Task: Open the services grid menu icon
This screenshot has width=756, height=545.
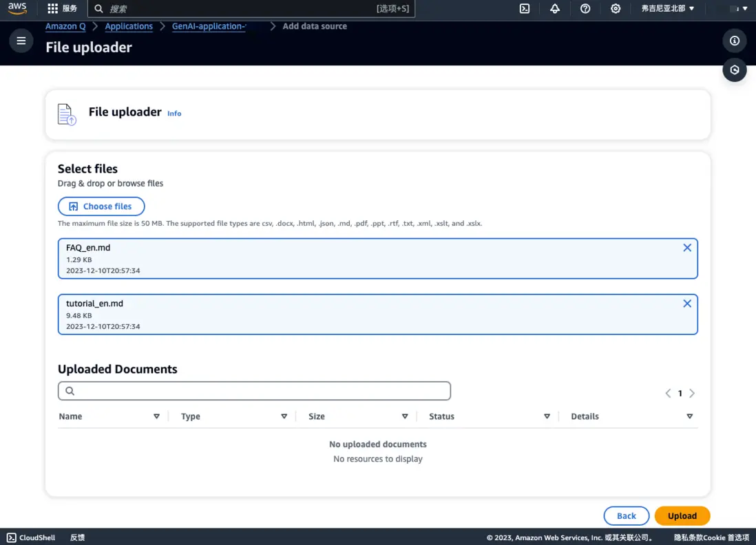Action: point(52,8)
